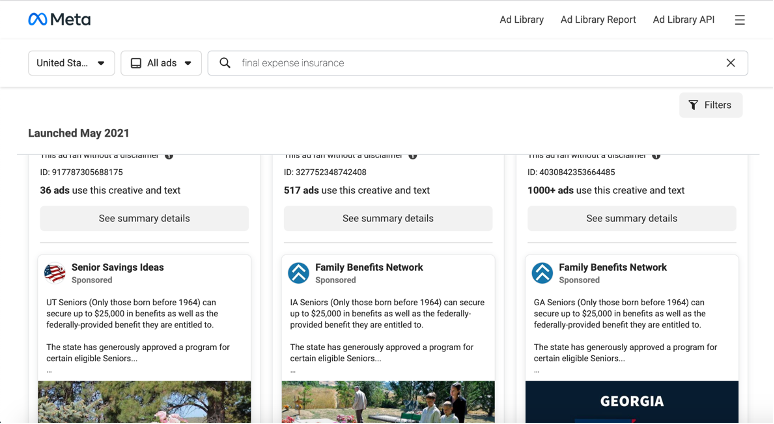Open Ad Library API
Image resolution: width=774 pixels, height=424 pixels.
coord(684,20)
